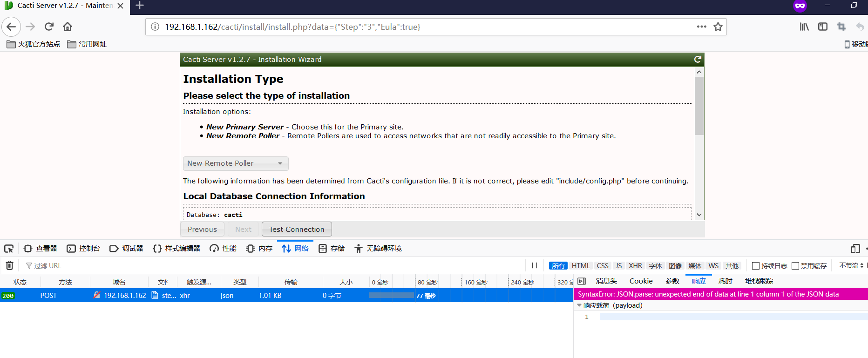The height and width of the screenshot is (358, 868).
Task: Open the 查看器 inspector tab
Action: tap(41, 249)
